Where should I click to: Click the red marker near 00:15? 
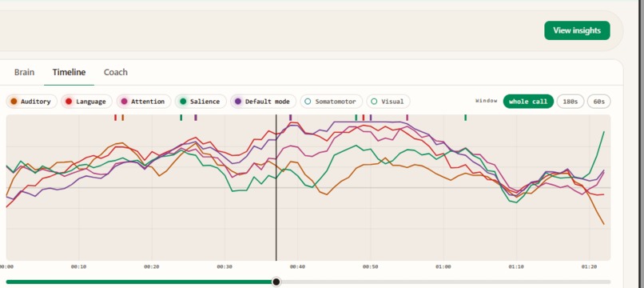[115, 118]
